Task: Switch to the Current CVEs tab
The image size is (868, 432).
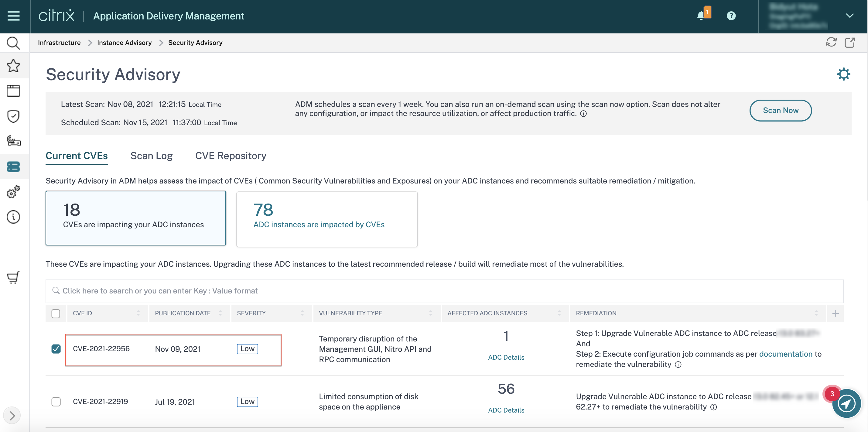Action: (77, 156)
